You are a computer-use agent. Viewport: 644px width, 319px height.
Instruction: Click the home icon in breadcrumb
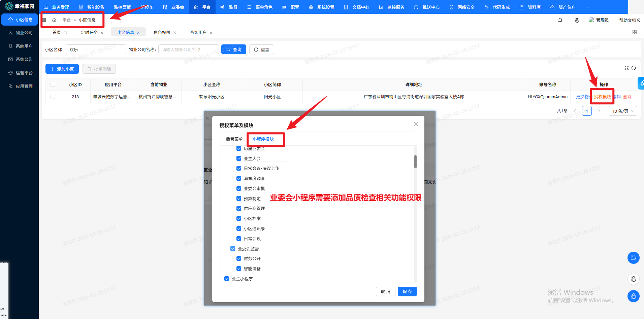(54, 20)
